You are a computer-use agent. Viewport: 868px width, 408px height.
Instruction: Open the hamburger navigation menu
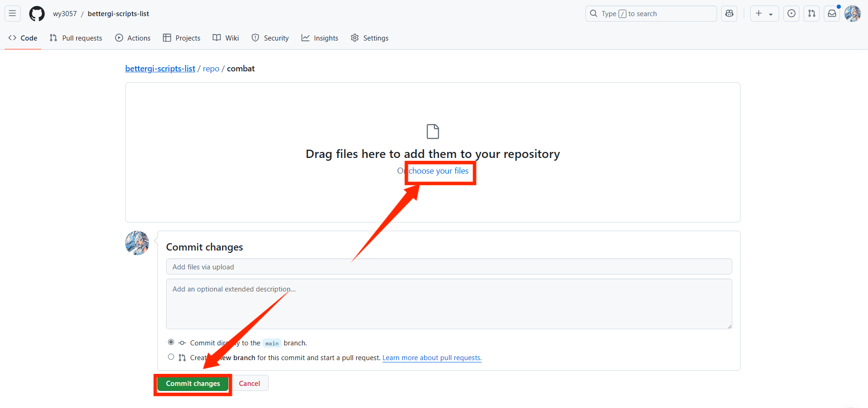[12, 13]
